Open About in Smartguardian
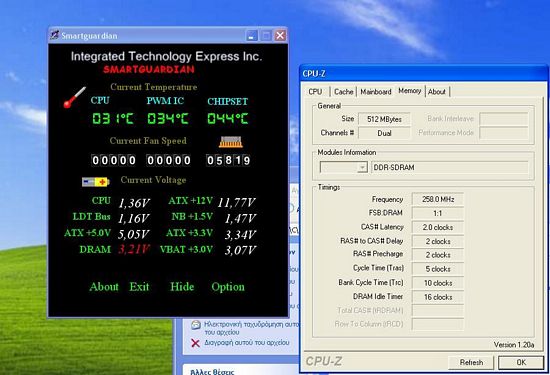 (x=104, y=287)
